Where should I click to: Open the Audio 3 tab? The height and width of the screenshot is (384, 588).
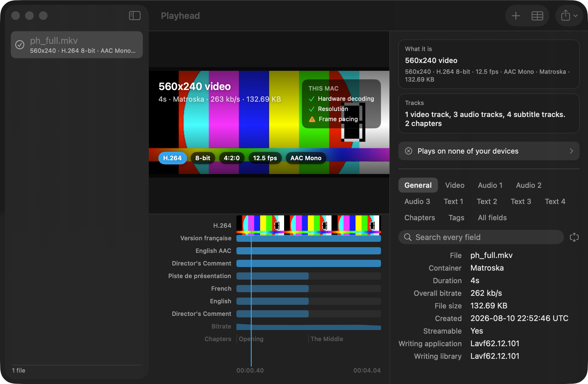click(417, 201)
